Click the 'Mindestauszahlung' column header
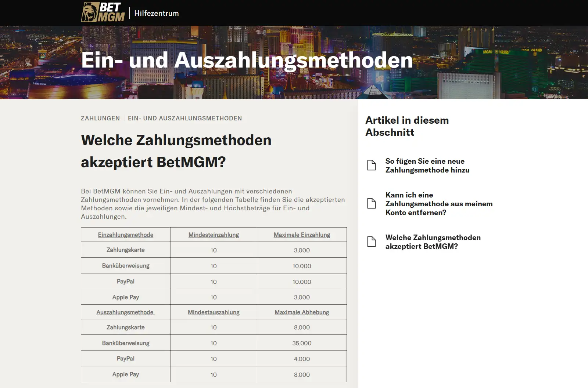The width and height of the screenshot is (588, 388). pyautogui.click(x=214, y=312)
